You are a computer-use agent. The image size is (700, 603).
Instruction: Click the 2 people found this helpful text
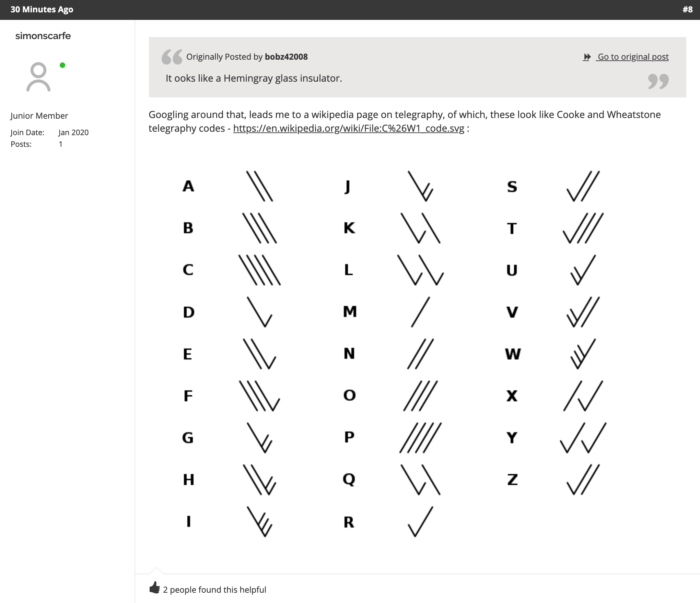click(214, 590)
